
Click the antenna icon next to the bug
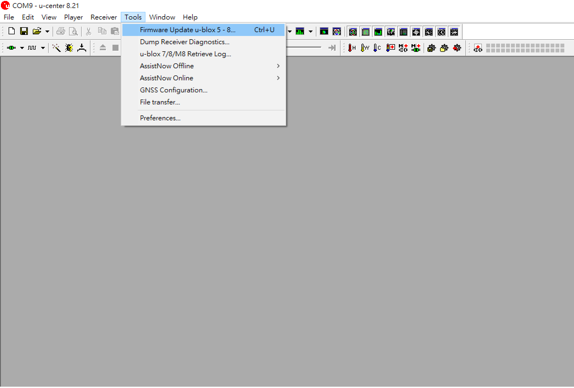coord(82,48)
